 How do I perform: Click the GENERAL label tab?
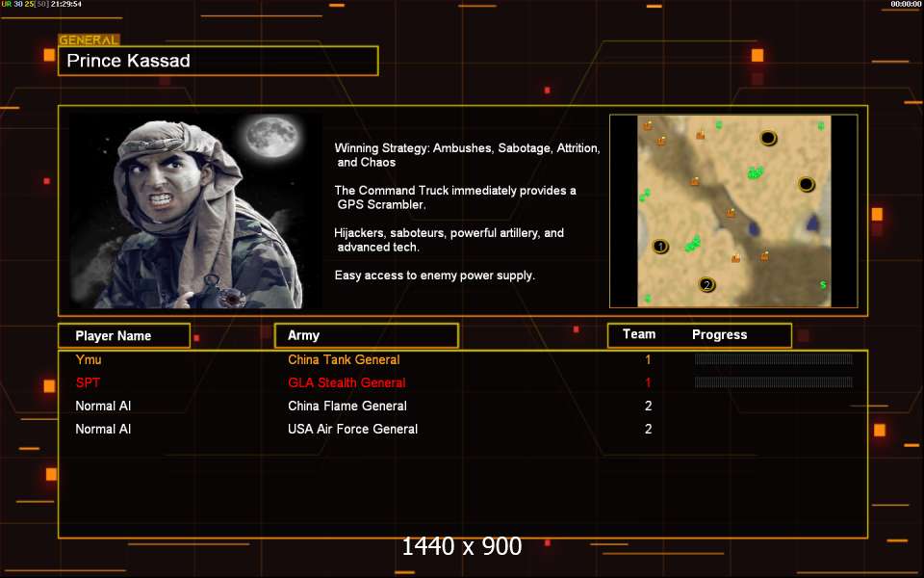pyautogui.click(x=89, y=40)
